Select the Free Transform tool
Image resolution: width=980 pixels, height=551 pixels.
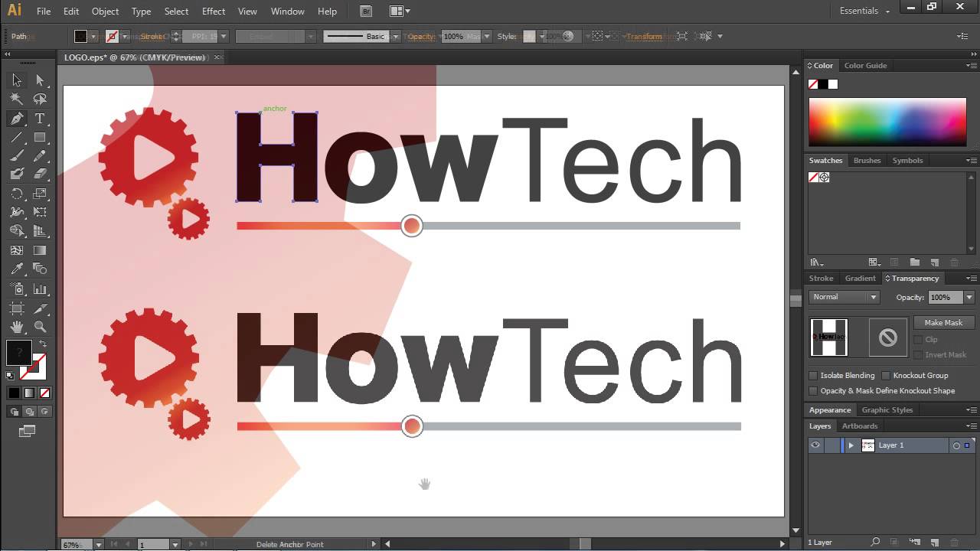(40, 212)
